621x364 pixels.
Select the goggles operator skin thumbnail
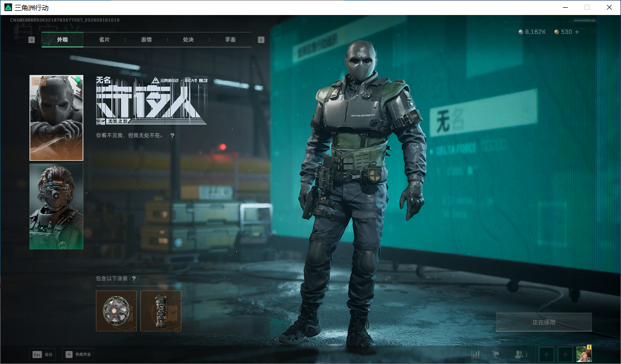(x=56, y=207)
